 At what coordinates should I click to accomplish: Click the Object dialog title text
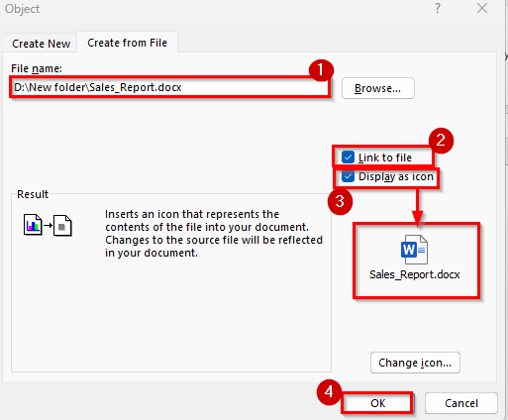point(22,9)
